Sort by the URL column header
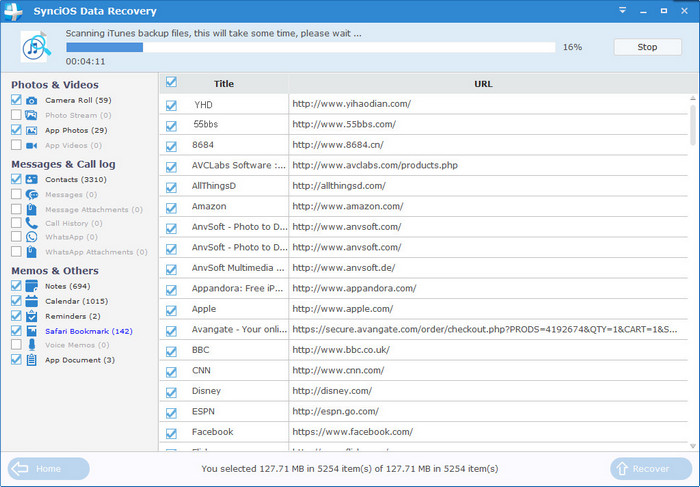This screenshot has height=487, width=700. tap(483, 84)
